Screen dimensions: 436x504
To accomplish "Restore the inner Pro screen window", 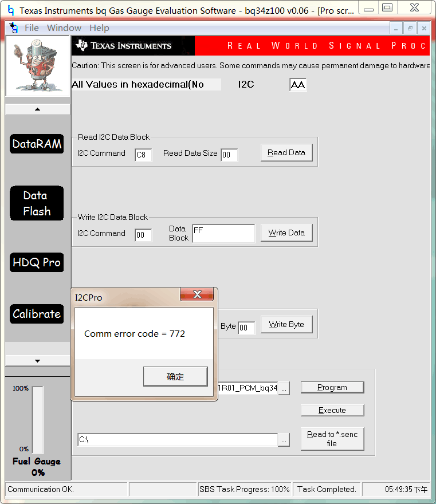I will 410,28.
